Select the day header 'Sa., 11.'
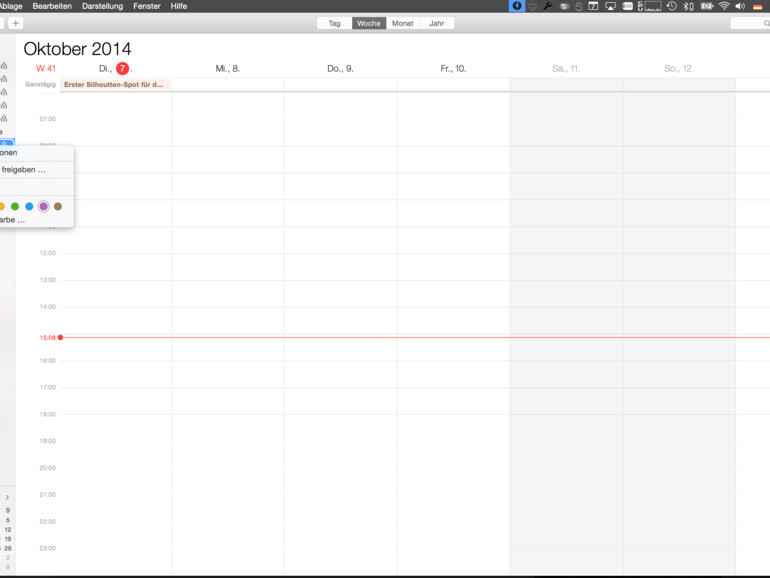The image size is (770, 578). click(566, 68)
